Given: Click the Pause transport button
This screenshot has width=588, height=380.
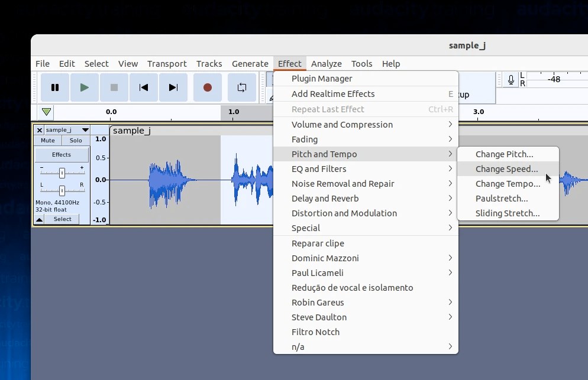Looking at the screenshot, I should (x=54, y=87).
